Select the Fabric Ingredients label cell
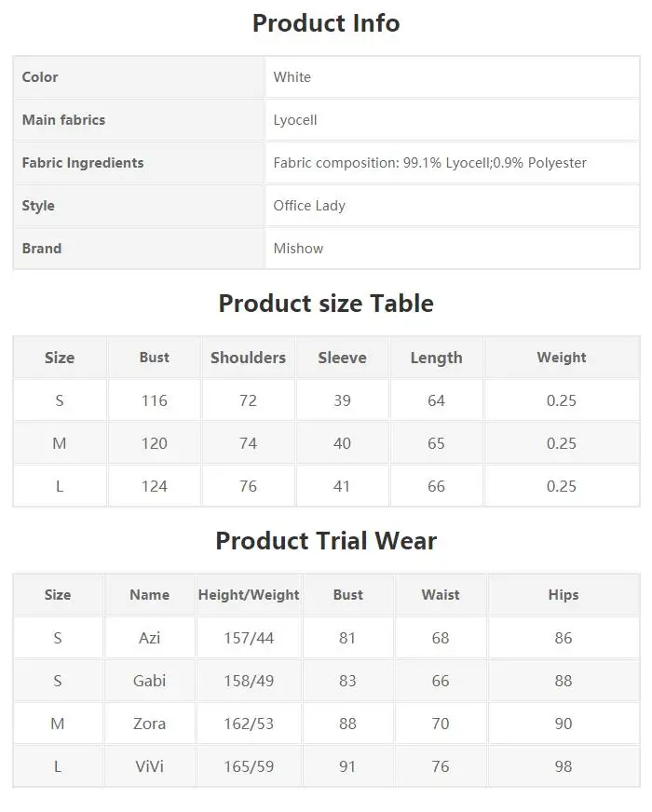The image size is (652, 812). (138, 163)
